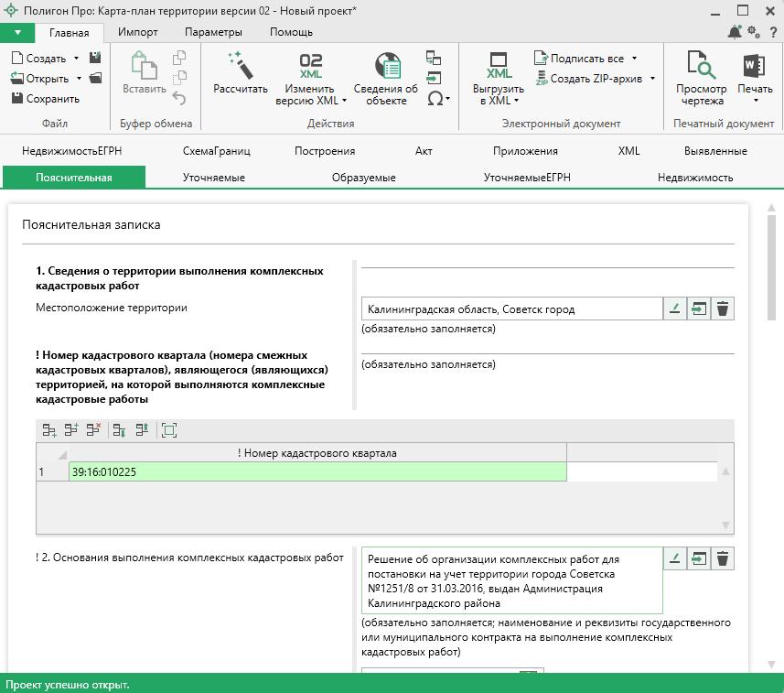784x693 pixels.
Task: Click the move row down icon in the table toolbar
Action: coord(119,429)
